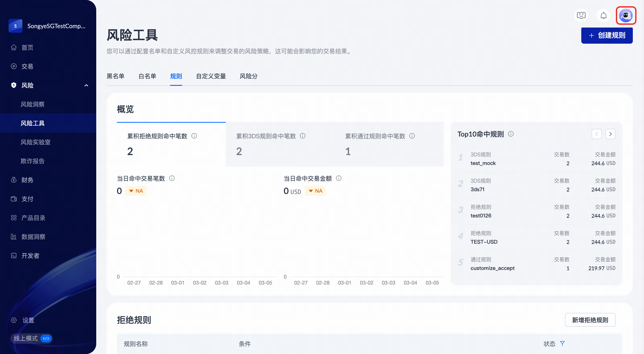Switch to the 黑名单 tab
644x354 pixels.
click(116, 76)
